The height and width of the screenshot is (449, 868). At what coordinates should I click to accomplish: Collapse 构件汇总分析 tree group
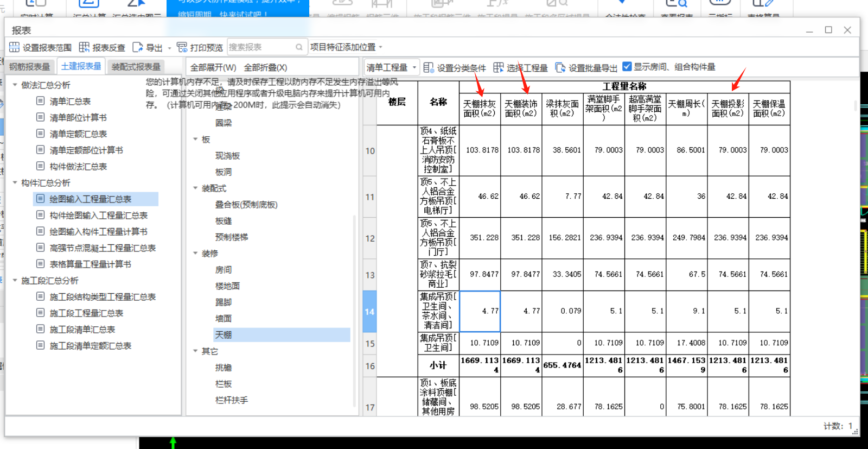[15, 183]
